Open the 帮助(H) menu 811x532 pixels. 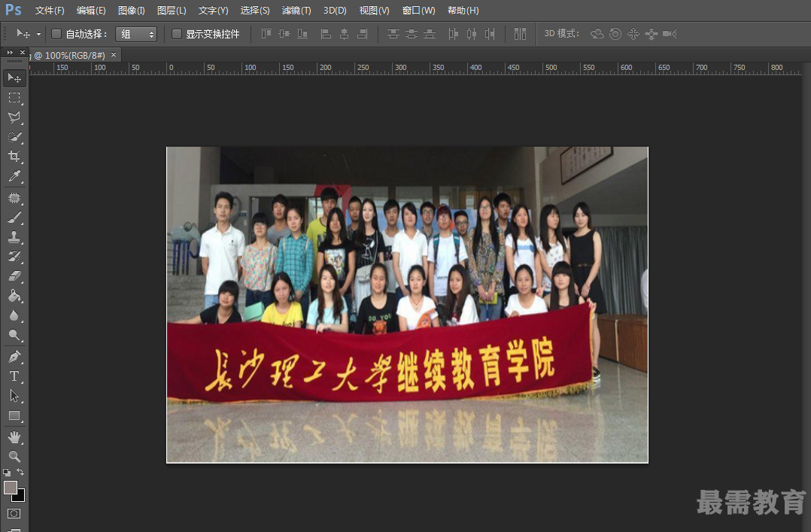463,11
